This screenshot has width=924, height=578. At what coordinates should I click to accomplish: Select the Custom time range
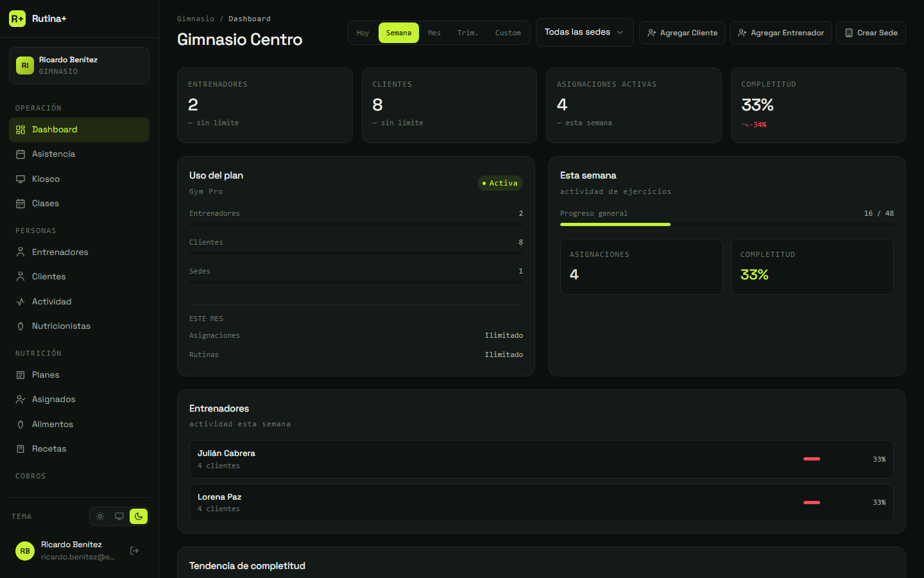pyautogui.click(x=508, y=33)
